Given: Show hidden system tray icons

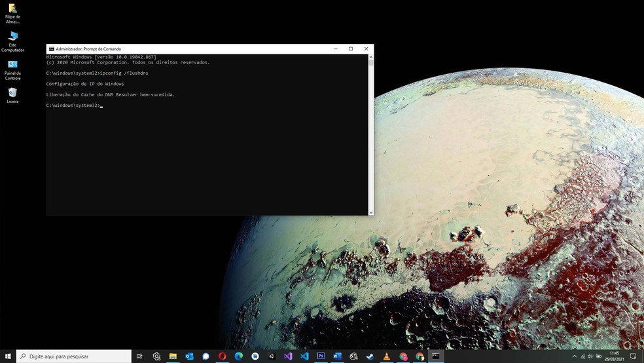Looking at the screenshot, I should point(574,356).
